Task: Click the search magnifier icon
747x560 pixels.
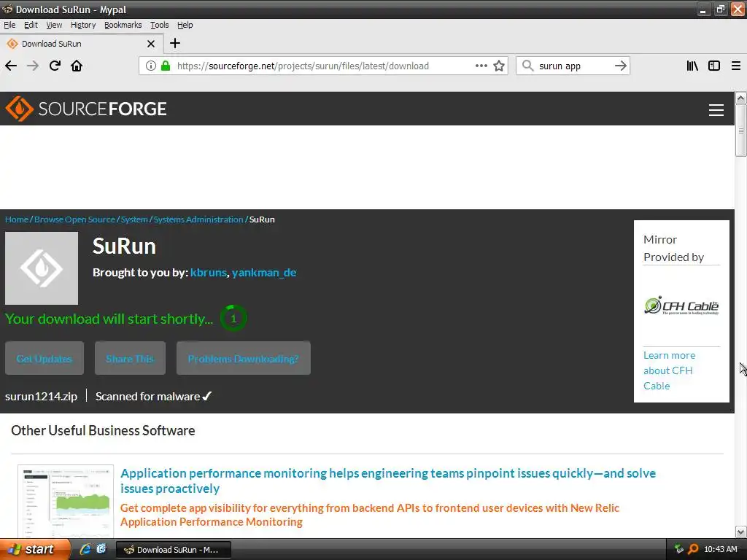Action: pyautogui.click(x=527, y=66)
